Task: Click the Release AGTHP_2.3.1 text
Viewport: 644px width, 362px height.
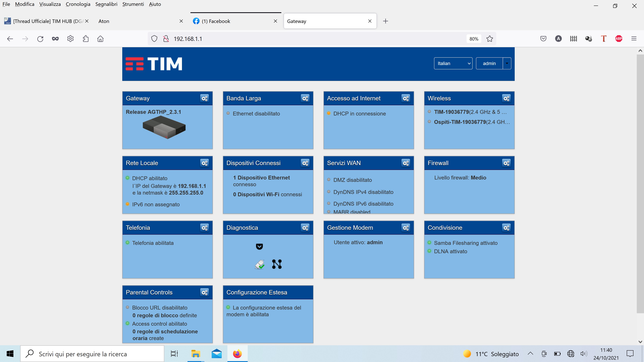Action: (153, 112)
